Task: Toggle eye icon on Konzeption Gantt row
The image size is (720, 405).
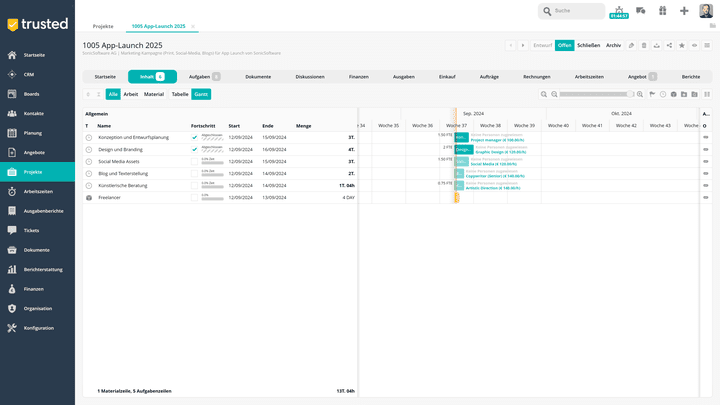Action: [x=706, y=137]
